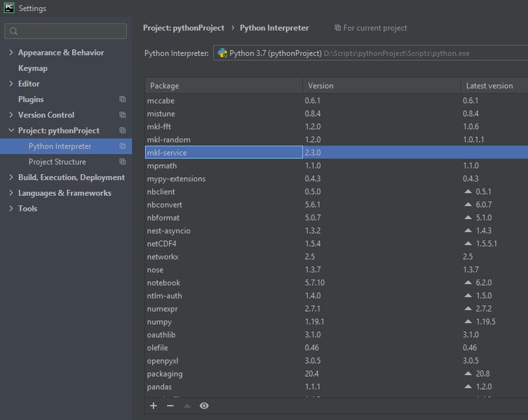The image size is (528, 420).
Task: Click upgrade arrow next to ntlm-auth 1.5.0
Action: (x=468, y=295)
